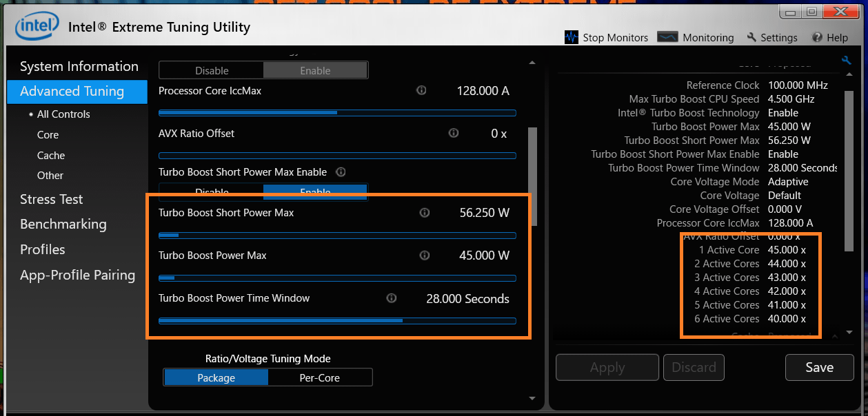The height and width of the screenshot is (416, 868).
Task: Click the Save button
Action: coord(820,367)
